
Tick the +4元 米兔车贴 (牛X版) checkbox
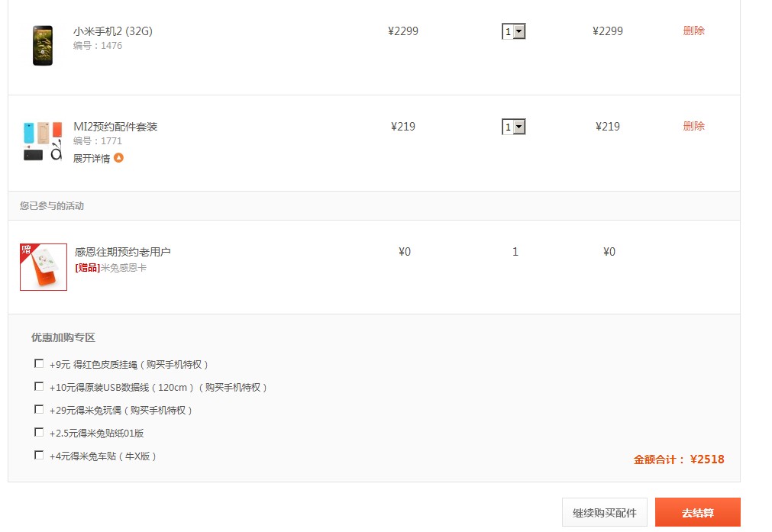39,455
